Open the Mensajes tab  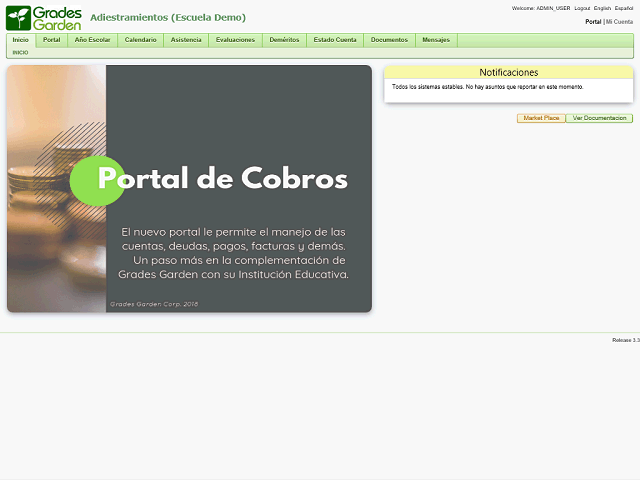pyautogui.click(x=436, y=40)
